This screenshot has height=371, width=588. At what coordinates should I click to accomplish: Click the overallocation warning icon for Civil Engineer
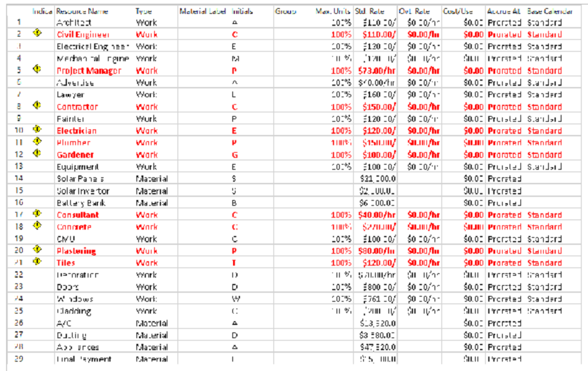point(37,33)
